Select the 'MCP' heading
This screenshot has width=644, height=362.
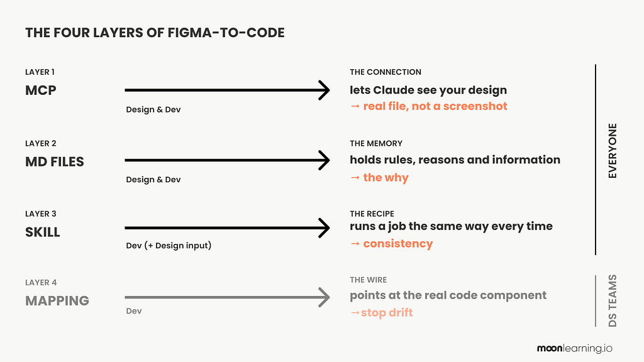41,90
